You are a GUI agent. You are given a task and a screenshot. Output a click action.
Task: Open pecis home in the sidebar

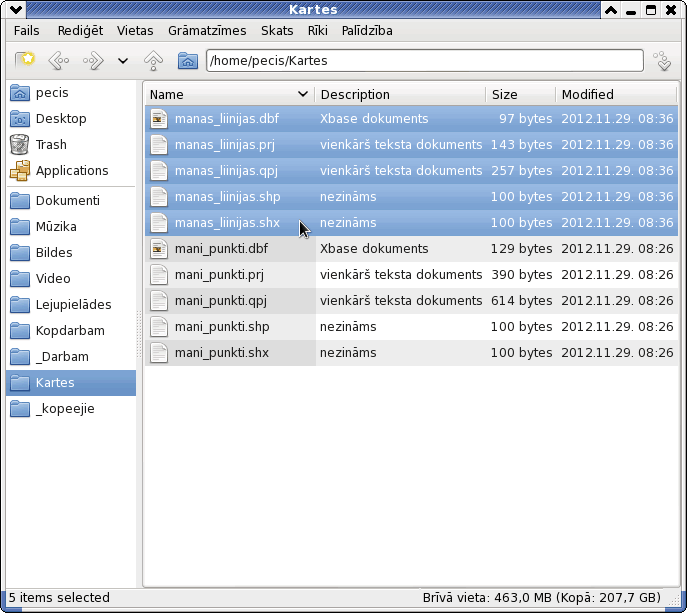[71, 93]
